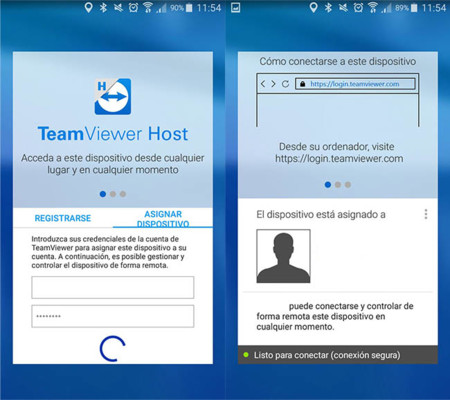Tap the alarm clock icon in right status bar
This screenshot has width=450, height=400.
click(358, 8)
